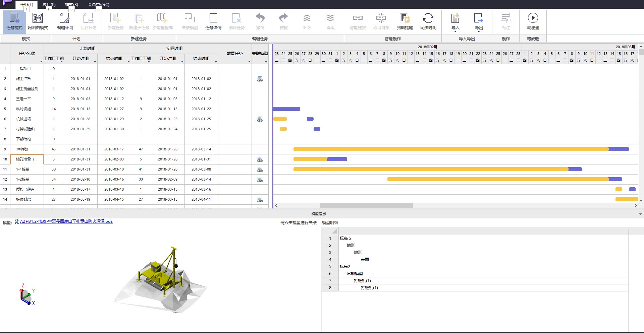Click the 智能链接 icon
Image resolution: width=644 pixels, height=333 pixels.
(x=358, y=21)
